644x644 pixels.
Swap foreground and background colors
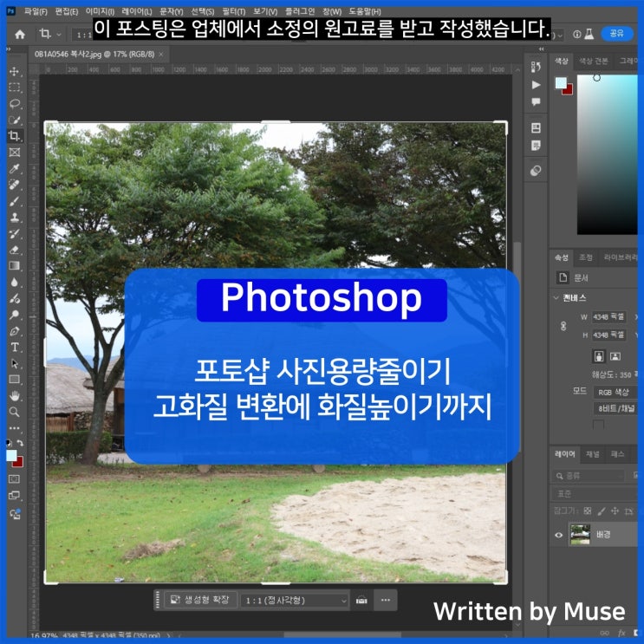coord(20,443)
